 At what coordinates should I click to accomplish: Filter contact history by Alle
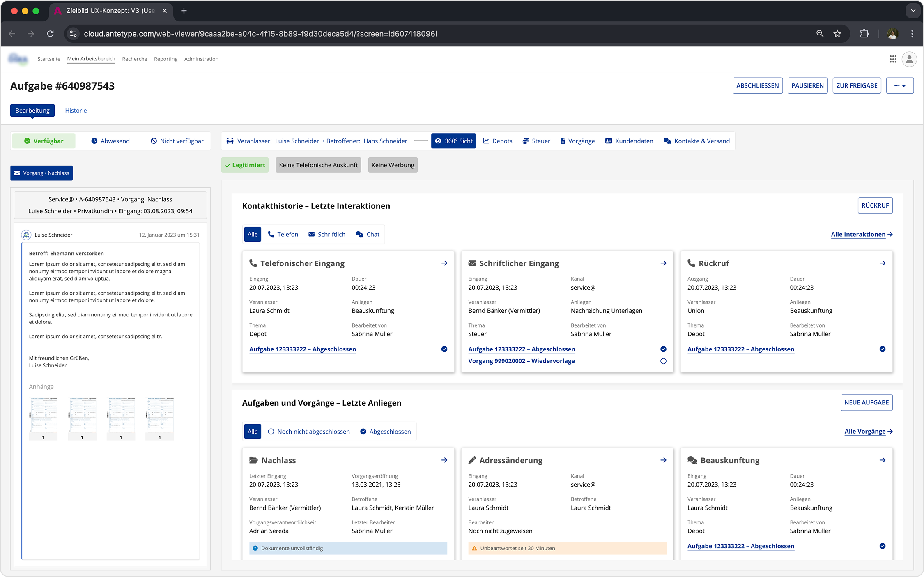253,234
